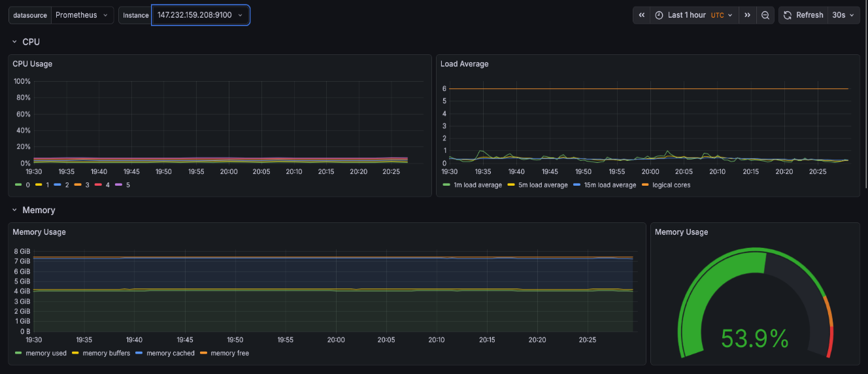
Task: Click the zoom out magnifier icon
Action: 765,15
